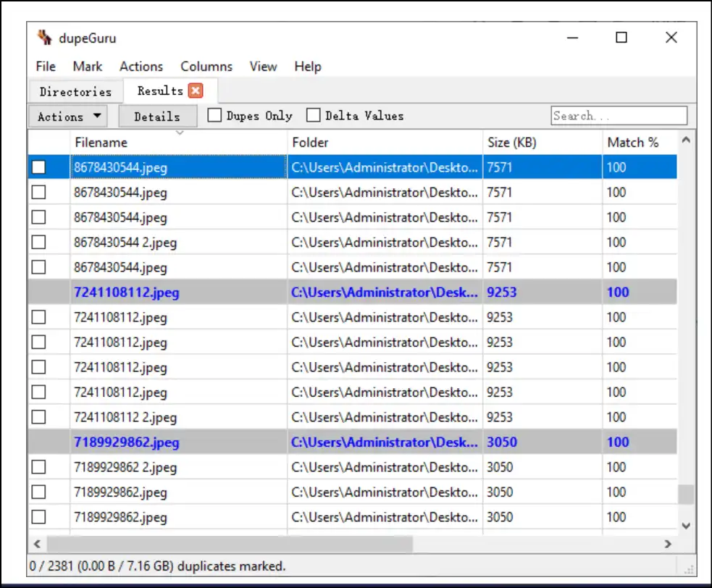Image resolution: width=712 pixels, height=588 pixels.
Task: Click into the Search input field
Action: tap(619, 116)
